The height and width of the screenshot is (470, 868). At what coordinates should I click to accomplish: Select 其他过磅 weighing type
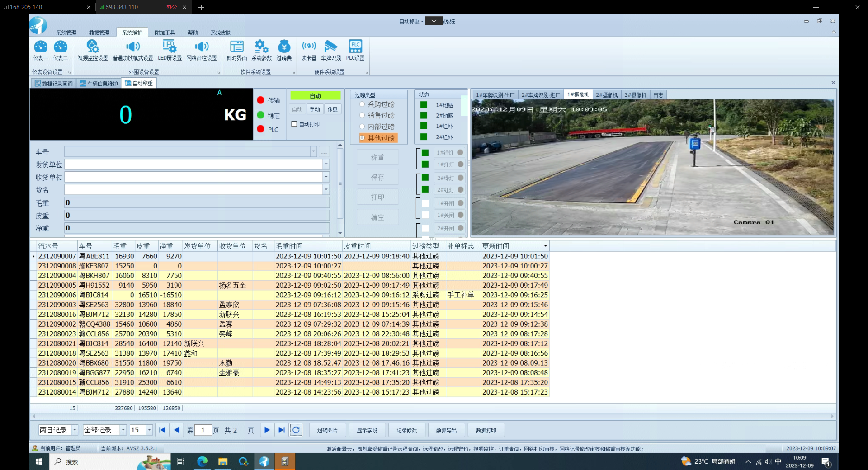coord(378,138)
